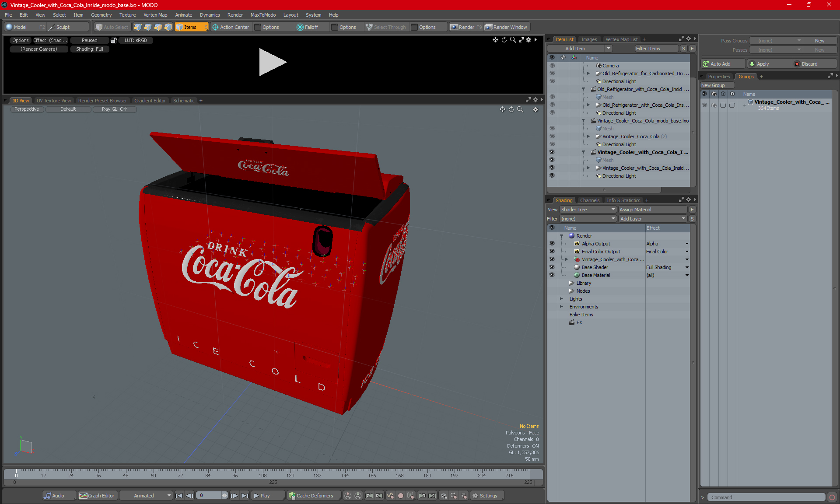Image resolution: width=840 pixels, height=504 pixels.
Task: Expand Lights in Shader Tree
Action: tap(561, 299)
